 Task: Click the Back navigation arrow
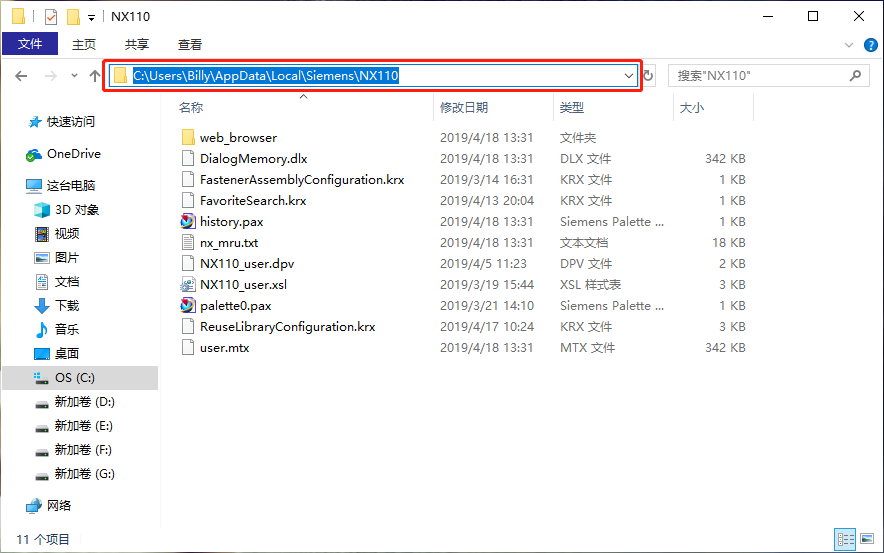coord(21,76)
